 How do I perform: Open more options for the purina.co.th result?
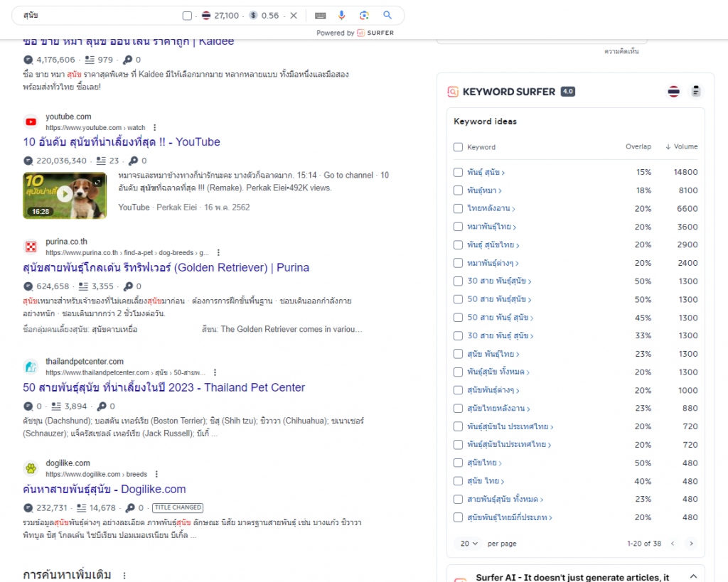pyautogui.click(x=218, y=252)
